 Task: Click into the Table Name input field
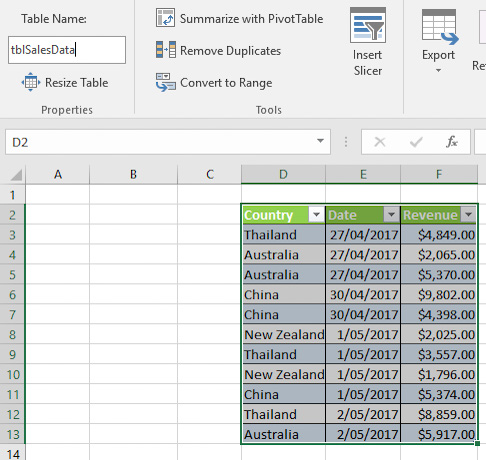coord(67,50)
